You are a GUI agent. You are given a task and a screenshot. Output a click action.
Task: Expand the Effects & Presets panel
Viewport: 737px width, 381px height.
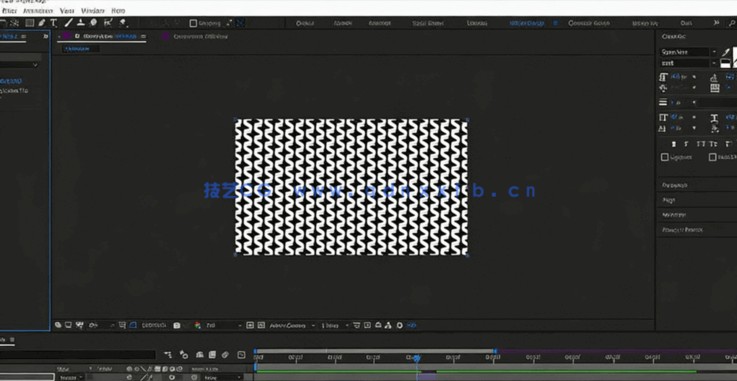[682, 230]
